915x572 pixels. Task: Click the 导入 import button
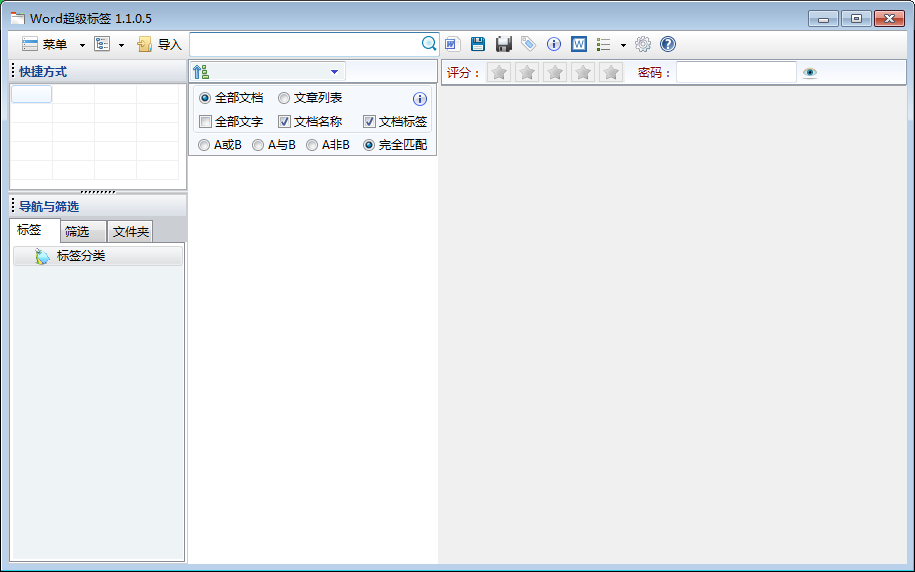(x=159, y=44)
